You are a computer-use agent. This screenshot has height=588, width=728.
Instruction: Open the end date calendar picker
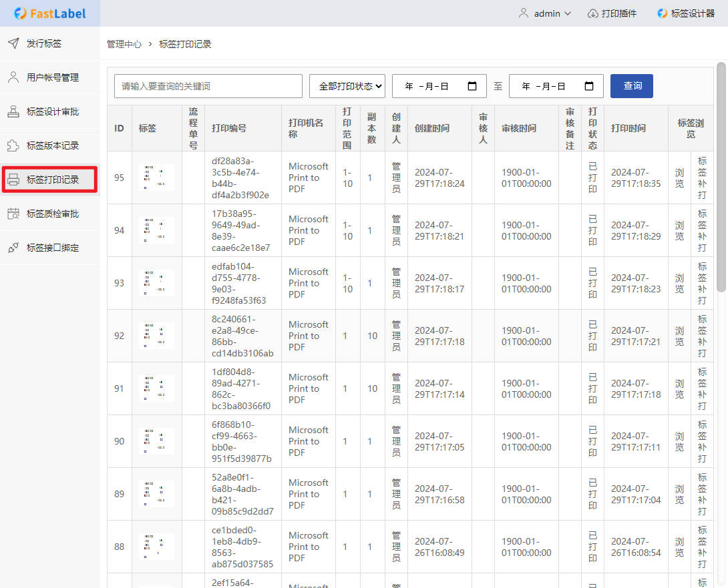point(589,86)
